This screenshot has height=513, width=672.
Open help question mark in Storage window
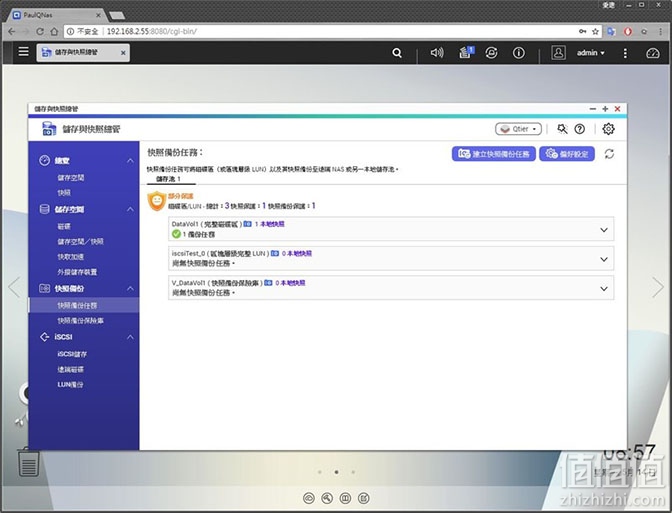580,129
